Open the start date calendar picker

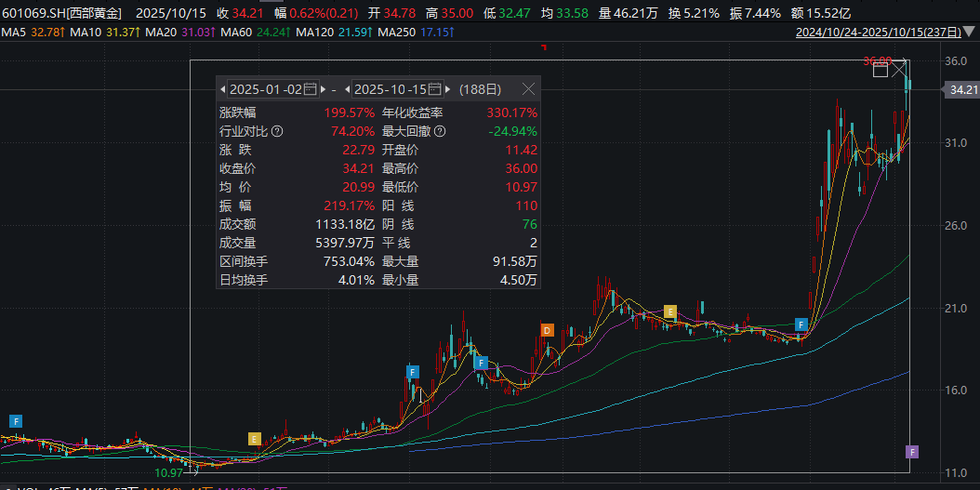311,89
